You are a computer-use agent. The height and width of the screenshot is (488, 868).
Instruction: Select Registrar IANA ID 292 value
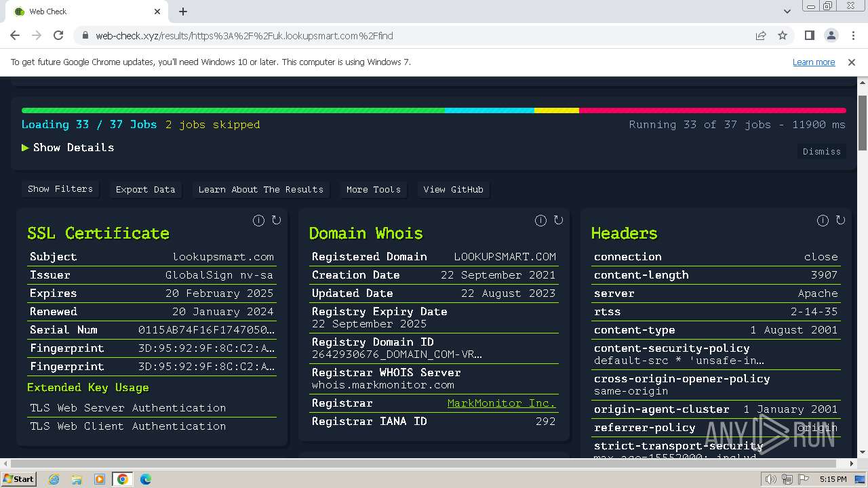(546, 422)
